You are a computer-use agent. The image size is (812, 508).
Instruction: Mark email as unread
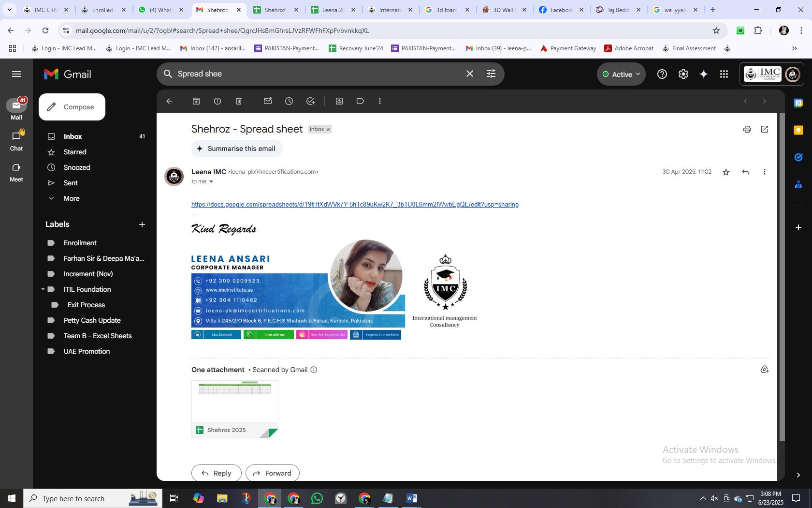pyautogui.click(x=268, y=101)
